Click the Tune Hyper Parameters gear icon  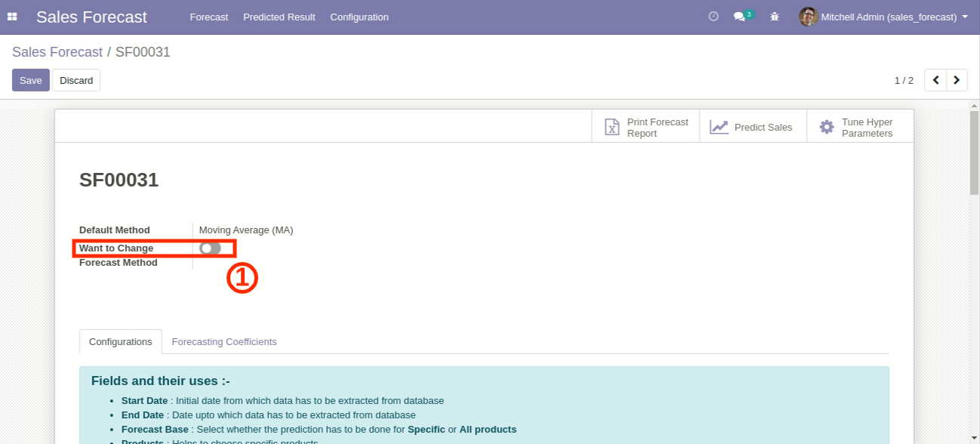click(827, 128)
